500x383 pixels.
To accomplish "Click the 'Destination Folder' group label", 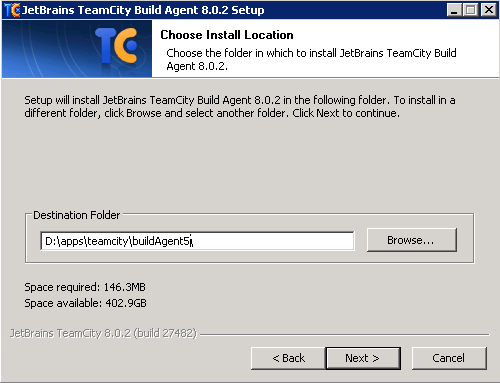I will pos(77,215).
